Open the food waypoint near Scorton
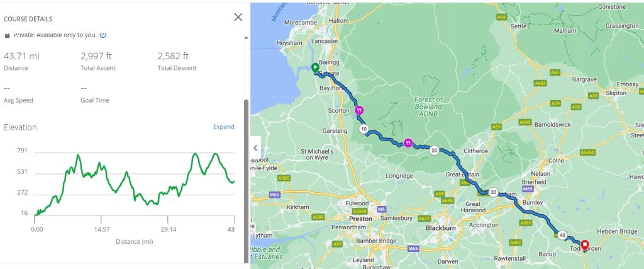 359,110
